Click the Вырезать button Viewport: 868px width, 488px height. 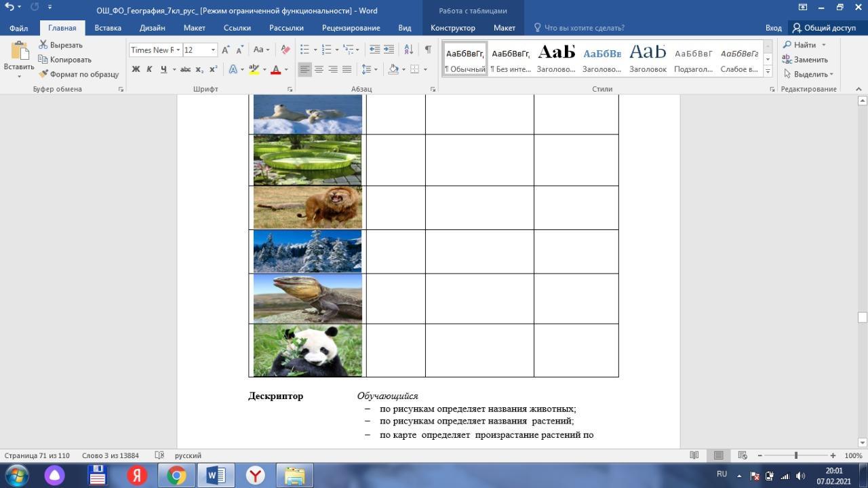pyautogui.click(x=60, y=45)
